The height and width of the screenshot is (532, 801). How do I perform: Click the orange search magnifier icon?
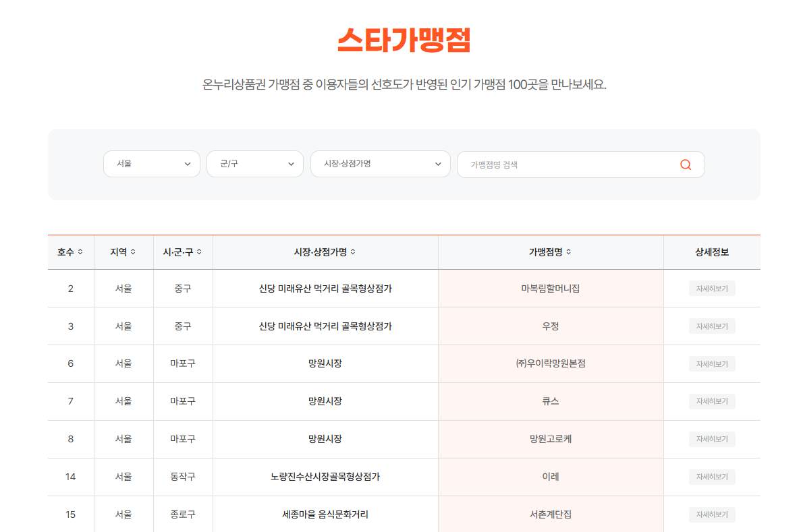(686, 165)
